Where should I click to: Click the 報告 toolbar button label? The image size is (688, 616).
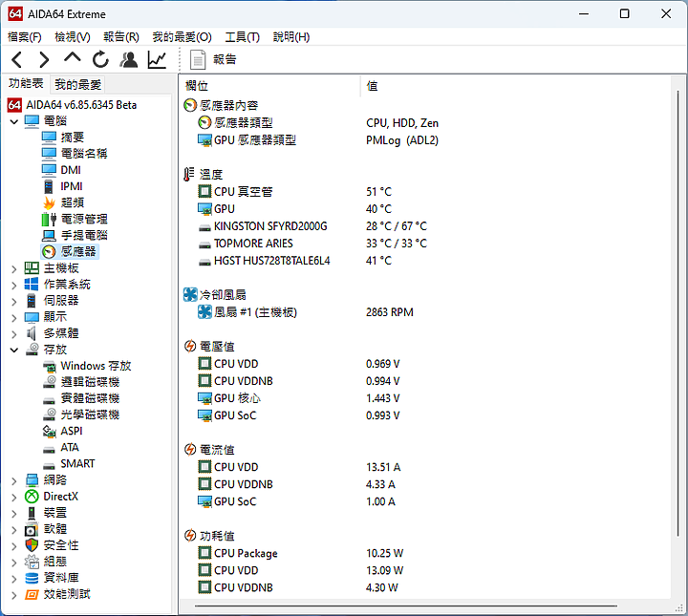coord(225,59)
